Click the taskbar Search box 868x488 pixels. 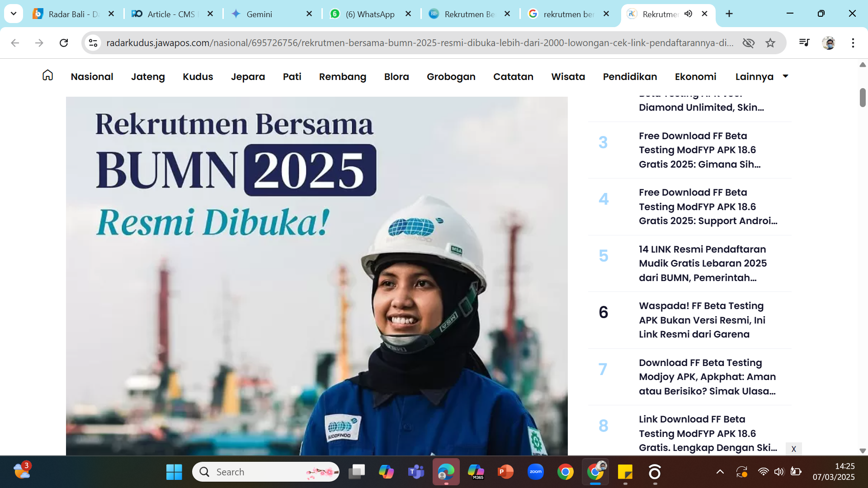(266, 472)
